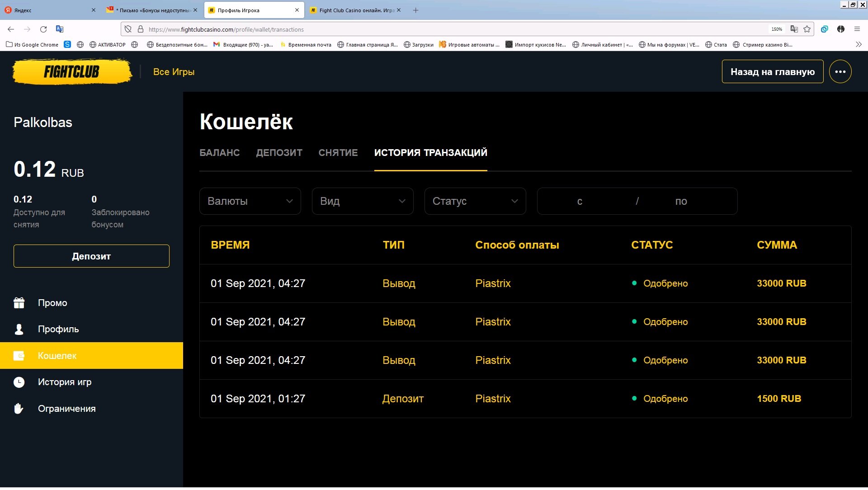Viewport: 868px width, 490px height.
Task: Go to Профиль in sidebar
Action: [x=58, y=329]
